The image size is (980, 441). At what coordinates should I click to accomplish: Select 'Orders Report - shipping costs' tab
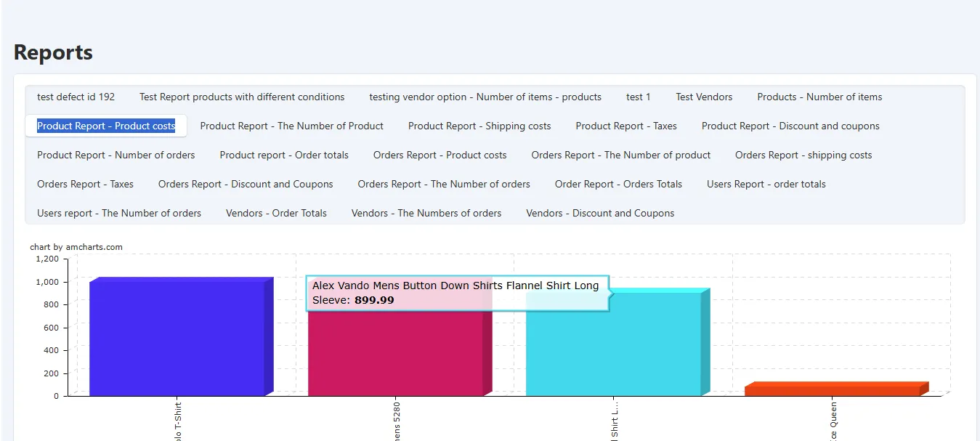click(x=803, y=155)
